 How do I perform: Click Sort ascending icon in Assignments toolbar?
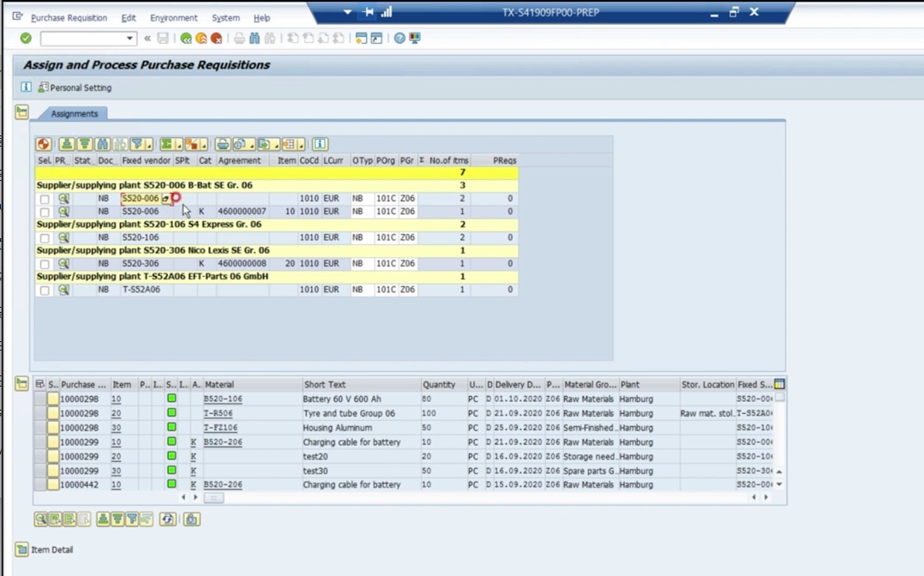click(67, 144)
